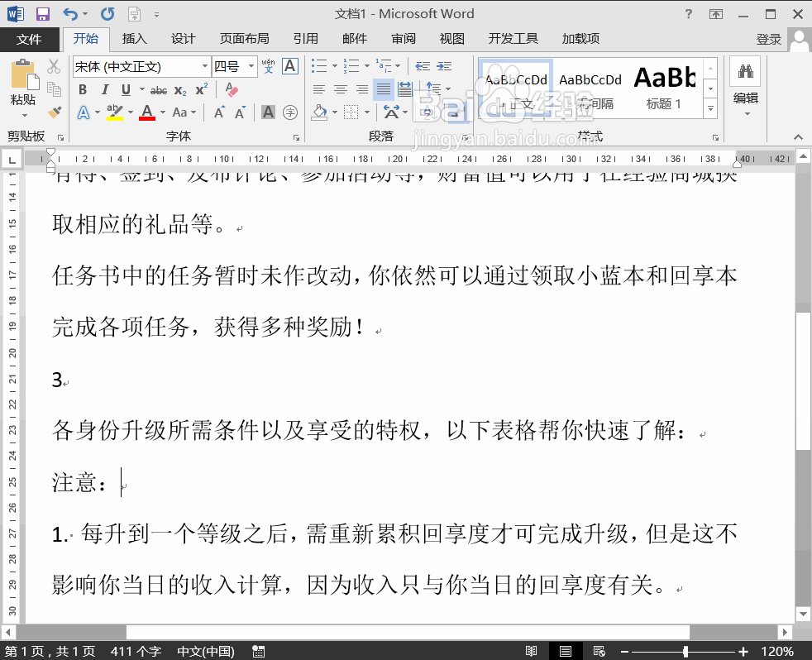812x660 pixels.
Task: Toggle center paragraph alignment
Action: [x=341, y=88]
